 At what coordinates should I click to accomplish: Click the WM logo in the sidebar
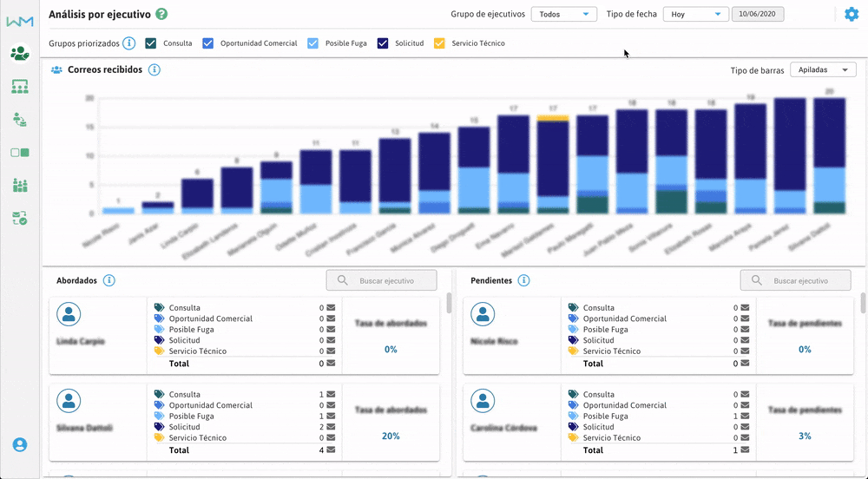click(19, 21)
